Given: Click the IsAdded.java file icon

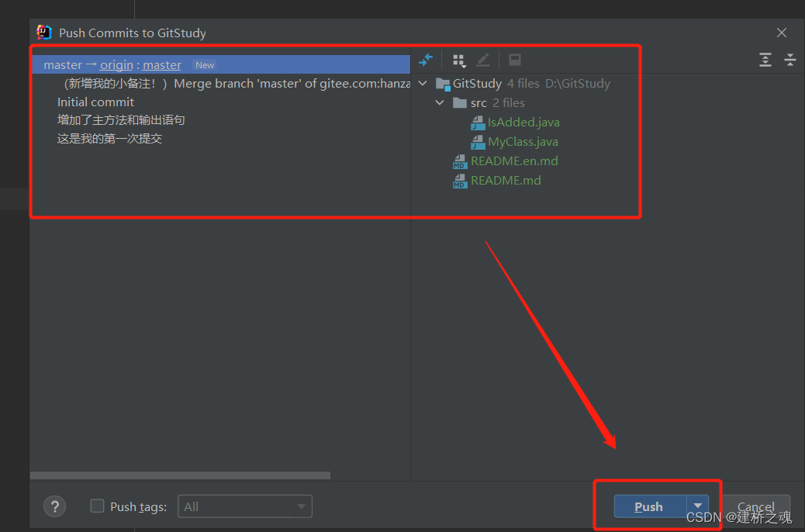Looking at the screenshot, I should tap(478, 123).
